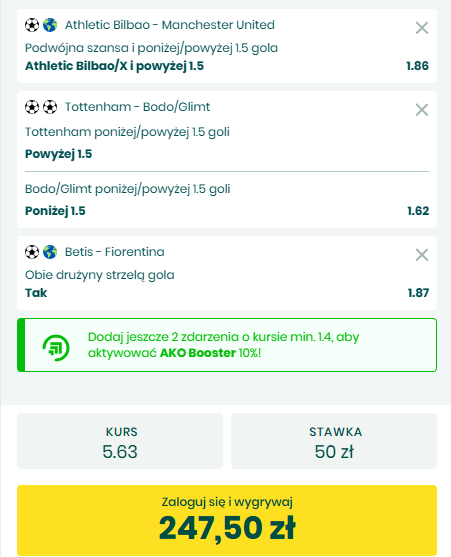Screen dimensions: 451x557
Task: Open the Betis - Fiorentina match
Action: tap(114, 252)
